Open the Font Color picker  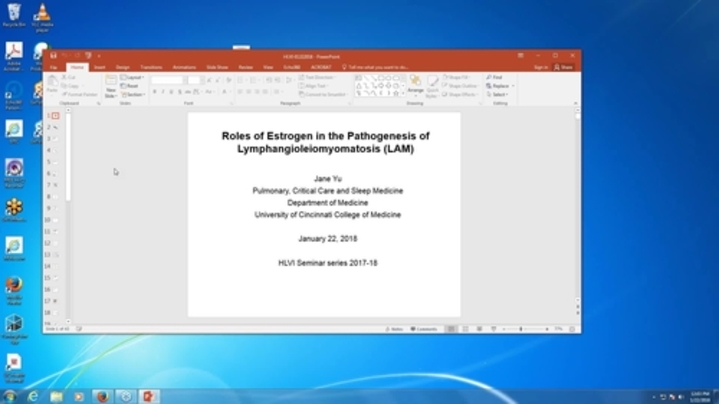click(225, 92)
